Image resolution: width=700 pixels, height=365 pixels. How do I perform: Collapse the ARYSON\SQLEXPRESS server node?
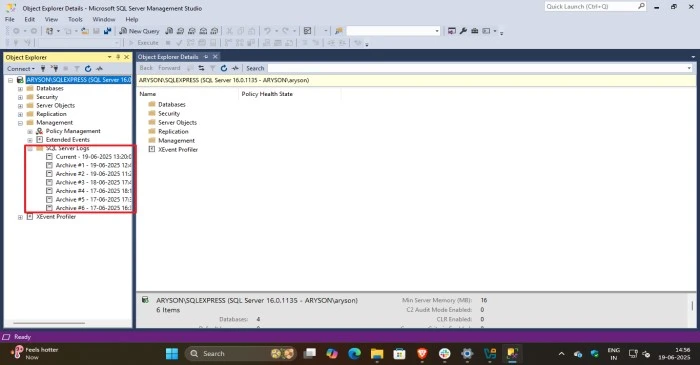click(11, 80)
